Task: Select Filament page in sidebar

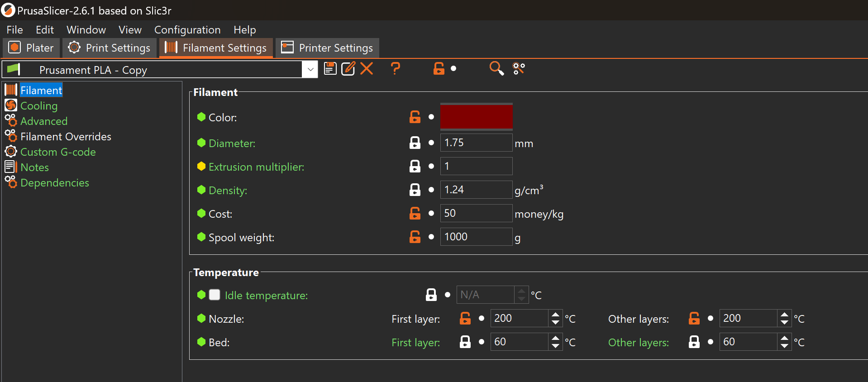Action: point(41,91)
